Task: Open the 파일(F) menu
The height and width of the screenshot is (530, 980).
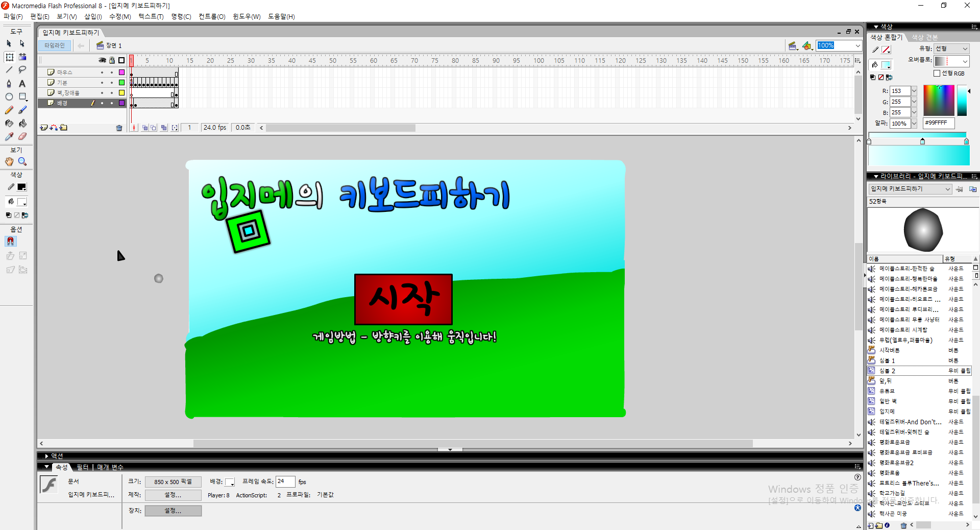Action: coord(13,16)
